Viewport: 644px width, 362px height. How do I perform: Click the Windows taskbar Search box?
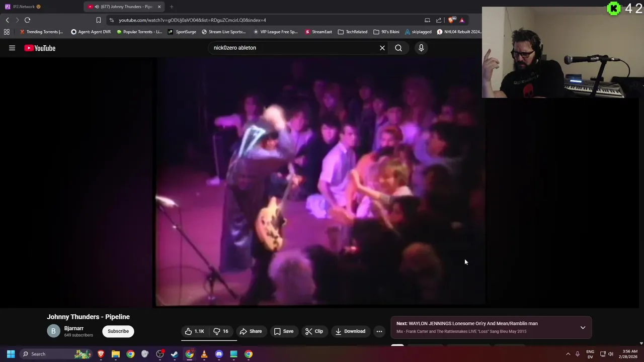[x=56, y=354]
